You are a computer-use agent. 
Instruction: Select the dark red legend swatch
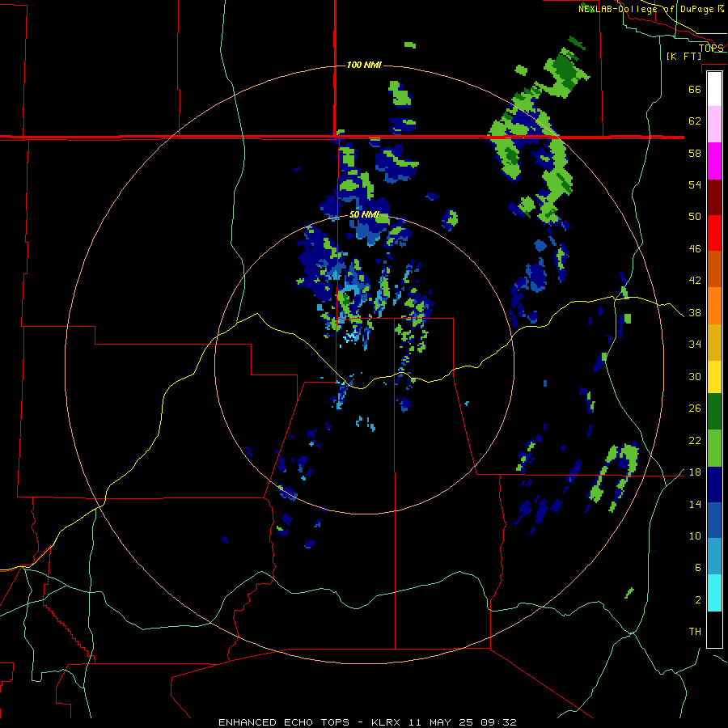[714, 197]
